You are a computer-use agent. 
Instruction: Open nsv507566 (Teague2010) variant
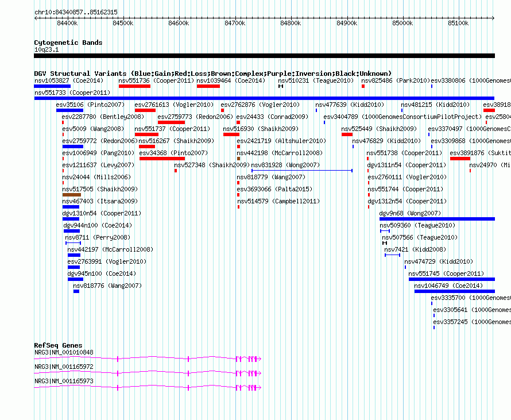(x=420, y=237)
